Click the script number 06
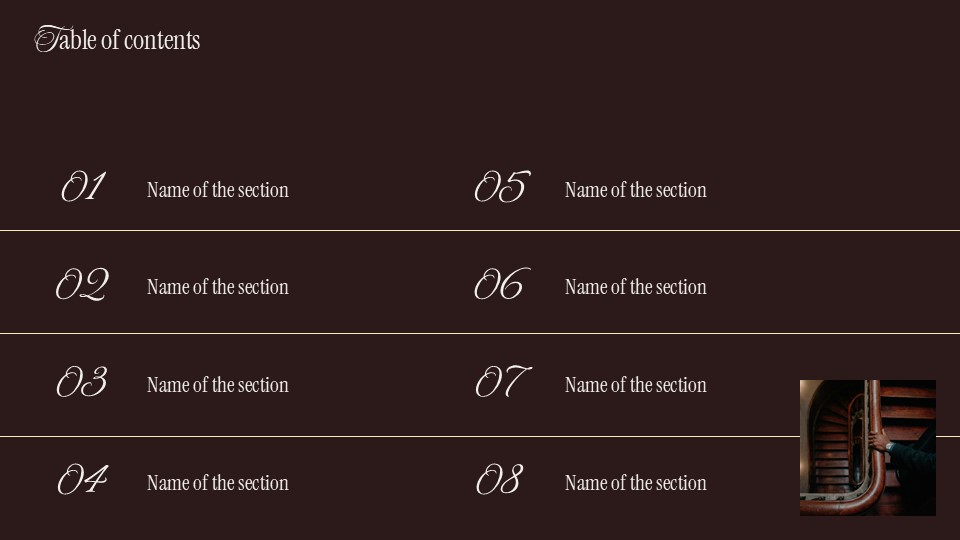Screen dimensions: 960x540 (498, 286)
